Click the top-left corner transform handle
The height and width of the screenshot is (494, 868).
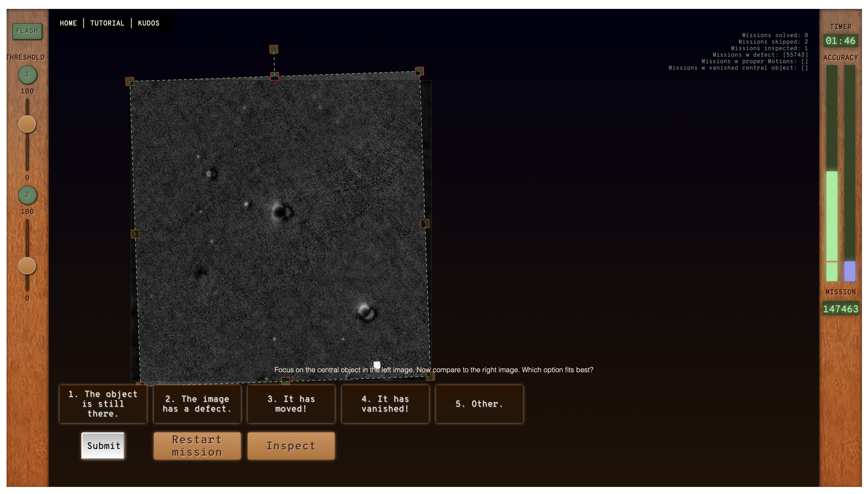click(x=130, y=82)
